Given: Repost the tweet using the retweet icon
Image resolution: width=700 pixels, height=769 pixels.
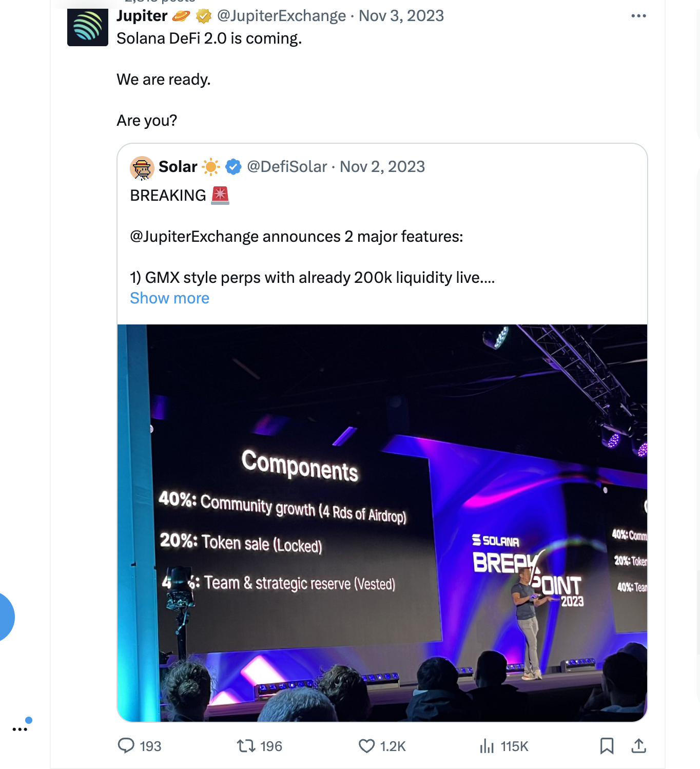Looking at the screenshot, I should [x=246, y=745].
